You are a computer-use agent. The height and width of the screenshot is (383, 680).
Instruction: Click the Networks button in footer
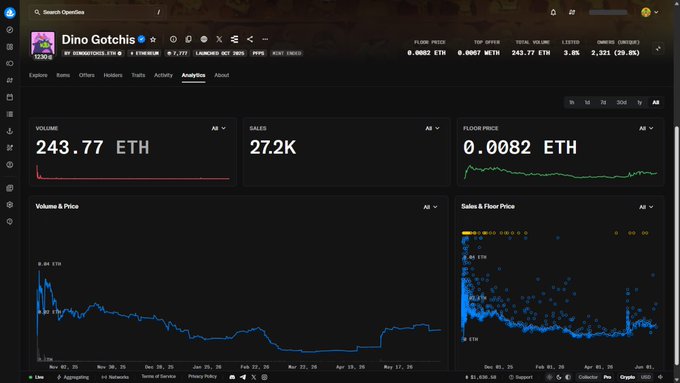[115, 377]
